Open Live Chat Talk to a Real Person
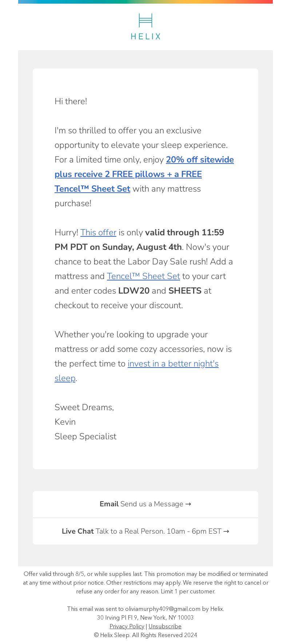The width and height of the screenshot is (291, 644). [x=145, y=531]
